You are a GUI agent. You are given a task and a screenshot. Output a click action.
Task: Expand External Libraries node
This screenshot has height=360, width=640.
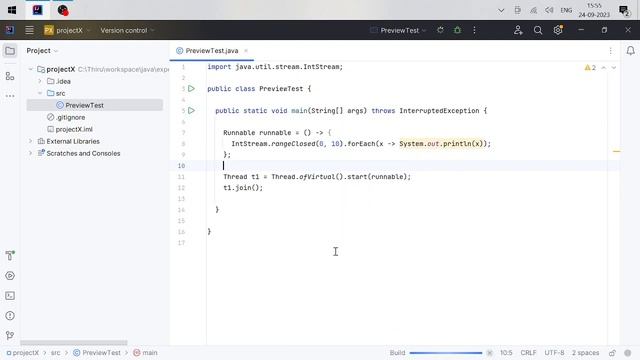31,141
